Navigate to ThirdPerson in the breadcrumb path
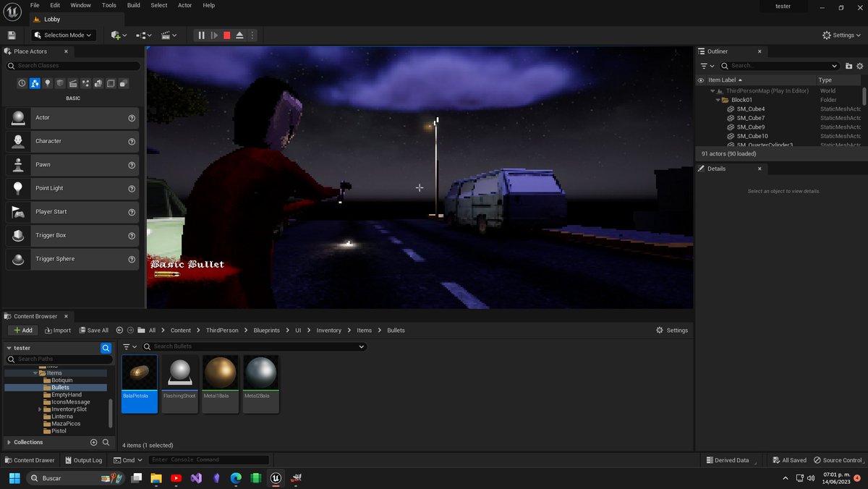Screen dimensions: 868x489 222,331
